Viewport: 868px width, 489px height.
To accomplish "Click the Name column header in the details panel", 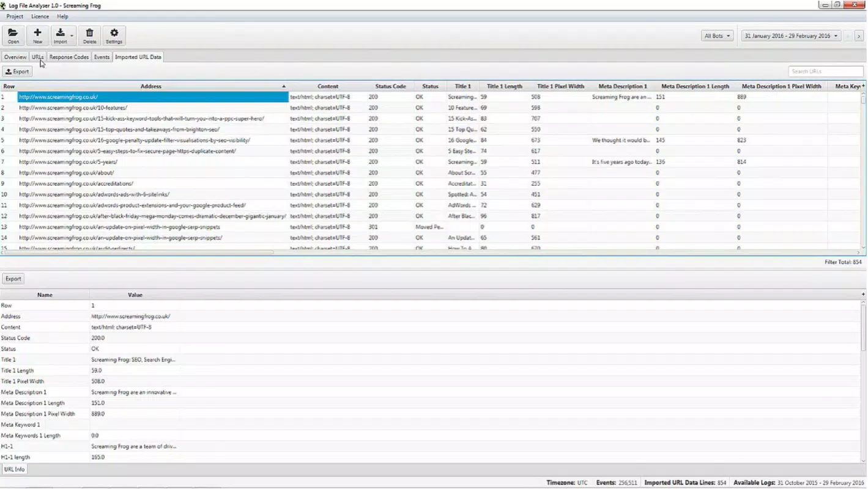I will (x=45, y=295).
